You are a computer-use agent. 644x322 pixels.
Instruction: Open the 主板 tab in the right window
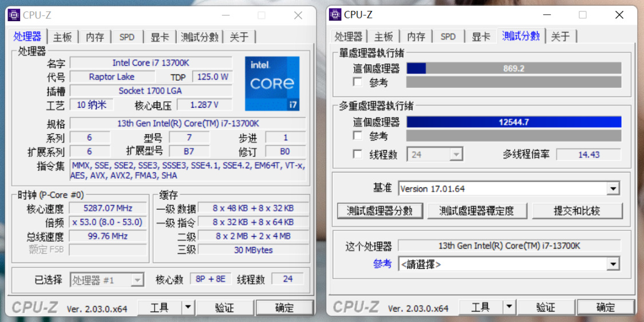coord(384,37)
